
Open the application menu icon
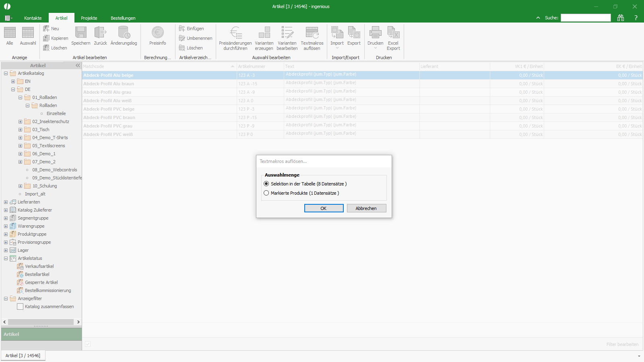pos(8,18)
